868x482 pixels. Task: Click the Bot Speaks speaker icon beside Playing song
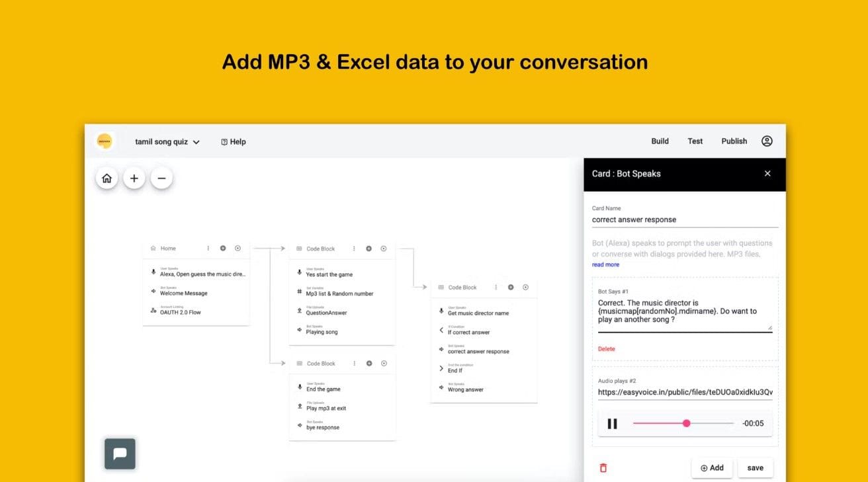click(x=300, y=329)
